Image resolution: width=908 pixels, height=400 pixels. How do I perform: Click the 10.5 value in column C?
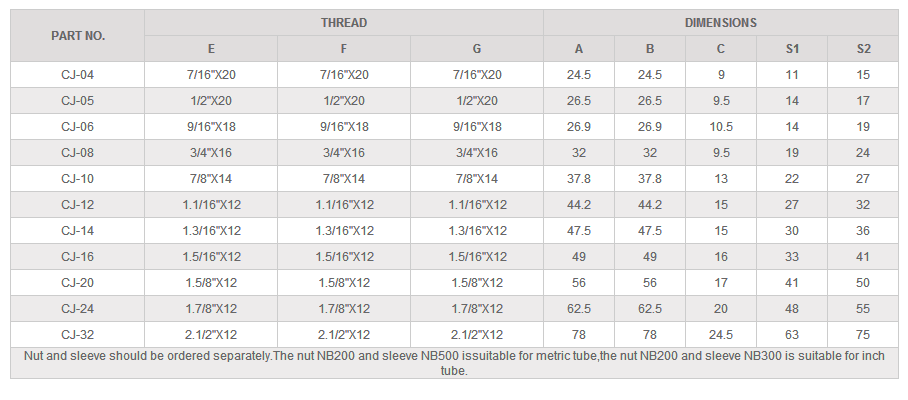pos(721,127)
